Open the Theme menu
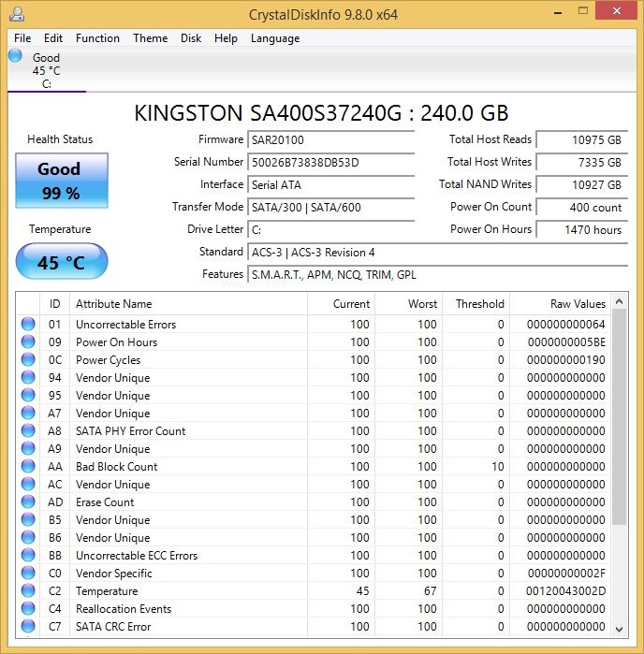Viewport: 644px width, 654px height. pos(151,38)
